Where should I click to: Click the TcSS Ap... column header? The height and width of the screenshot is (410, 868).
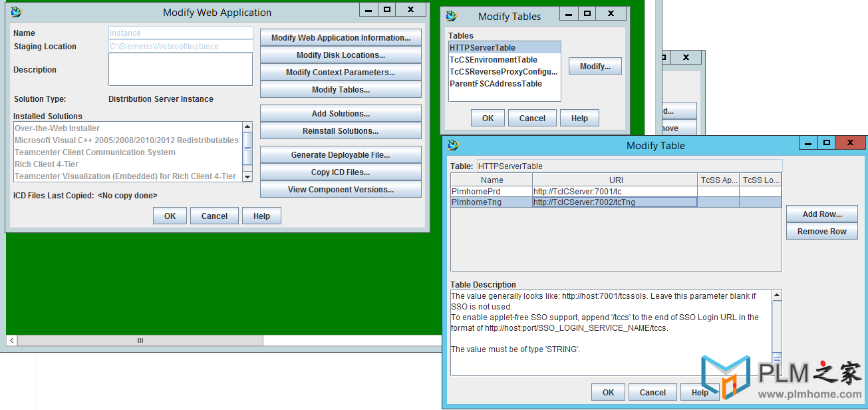coord(718,180)
